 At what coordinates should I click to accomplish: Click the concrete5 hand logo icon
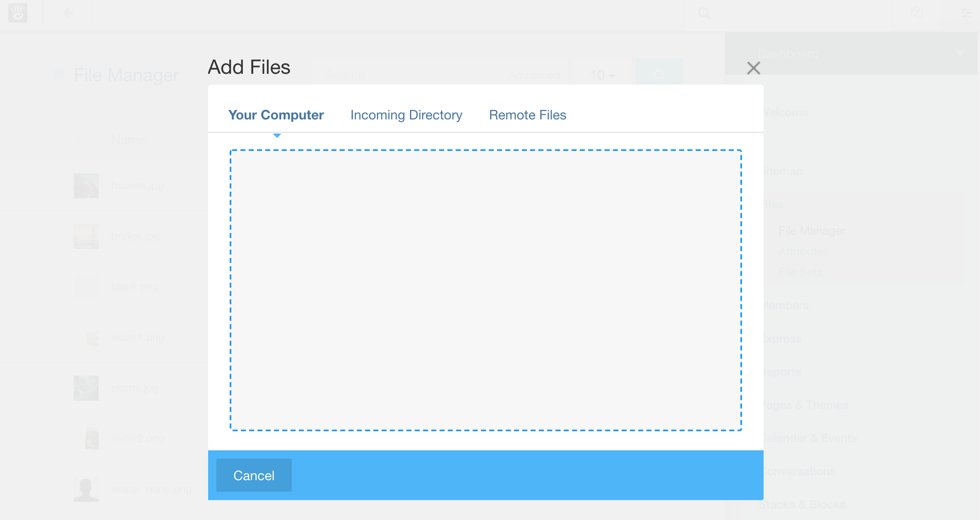[18, 13]
